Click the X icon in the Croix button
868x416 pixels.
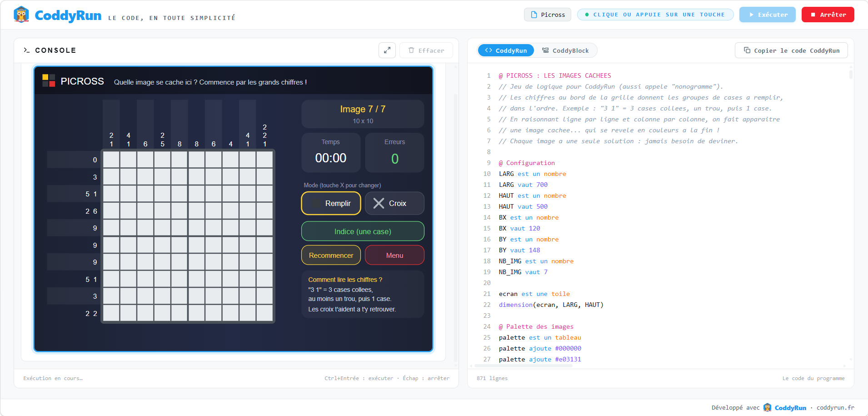pyautogui.click(x=379, y=203)
